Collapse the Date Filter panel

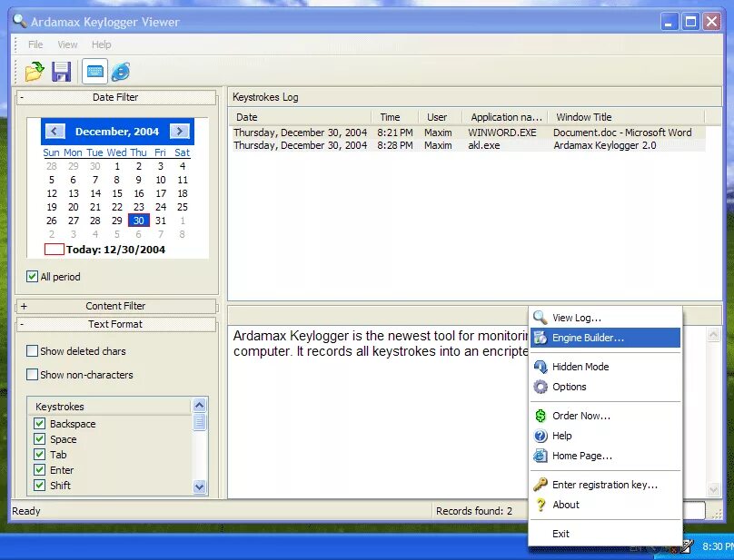(x=116, y=97)
